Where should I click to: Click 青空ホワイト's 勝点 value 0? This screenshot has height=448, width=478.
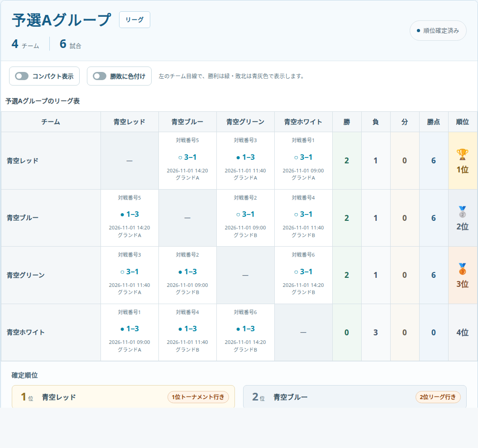(434, 333)
